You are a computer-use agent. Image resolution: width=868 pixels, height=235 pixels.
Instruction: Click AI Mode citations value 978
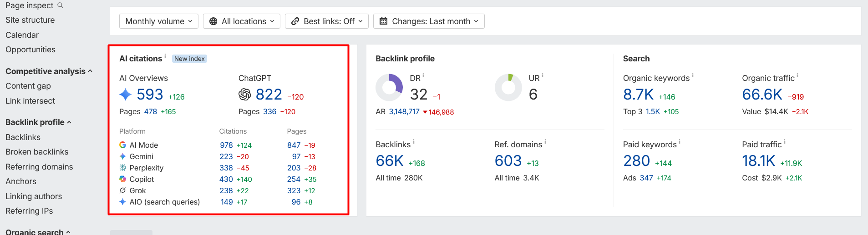(x=226, y=145)
